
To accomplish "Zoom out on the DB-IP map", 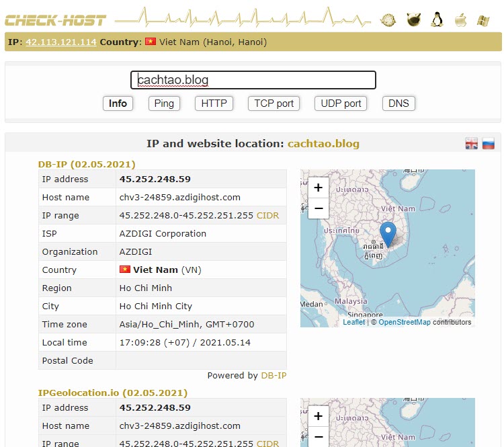I will click(x=319, y=208).
